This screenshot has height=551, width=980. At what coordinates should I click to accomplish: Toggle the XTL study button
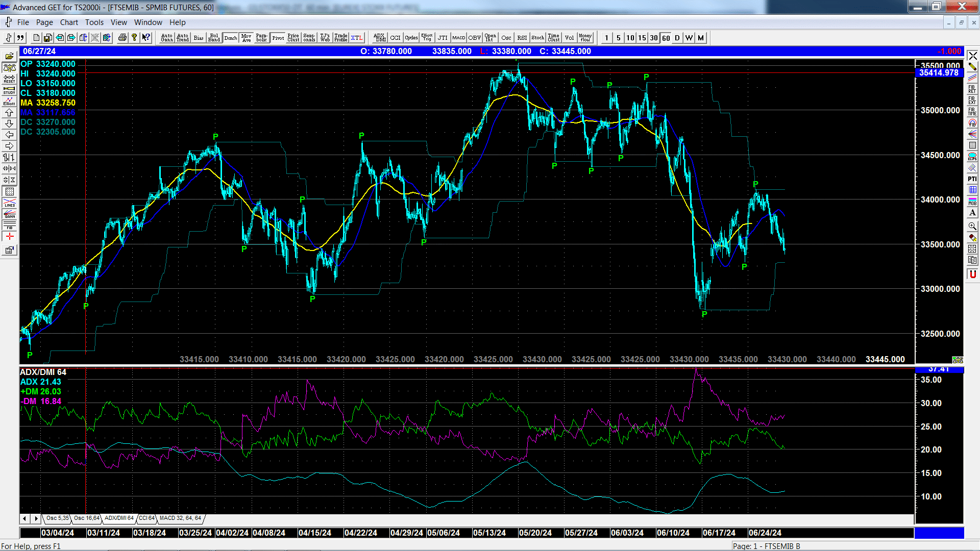357,38
